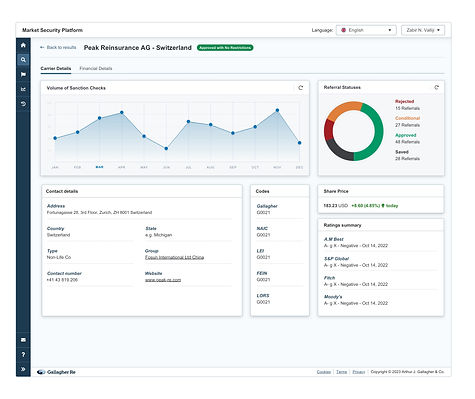Open the chart analytics sidebar icon
This screenshot has width=475, height=399.
[23, 89]
